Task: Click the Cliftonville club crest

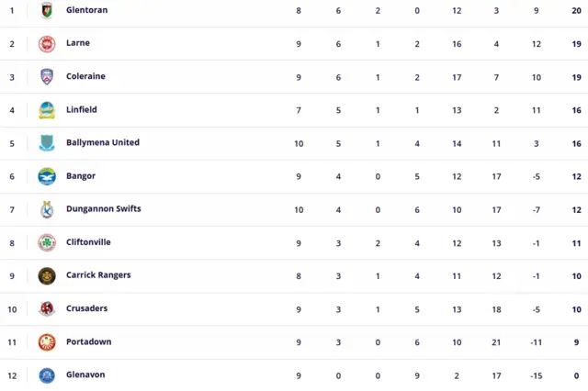Action: 47,242
